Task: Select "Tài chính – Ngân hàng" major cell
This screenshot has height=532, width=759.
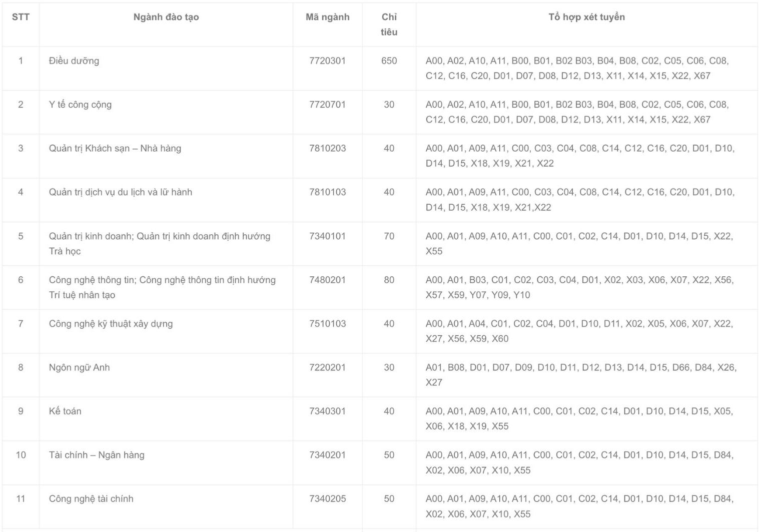Action: 97,455
